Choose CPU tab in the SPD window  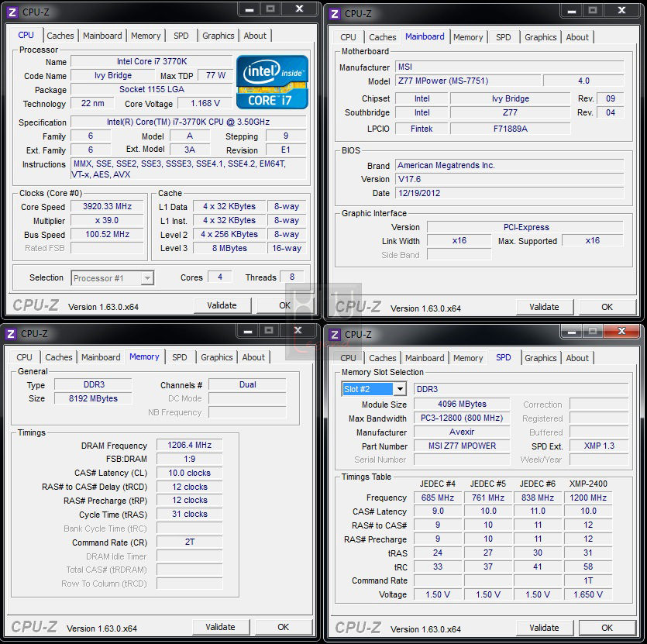tap(348, 358)
